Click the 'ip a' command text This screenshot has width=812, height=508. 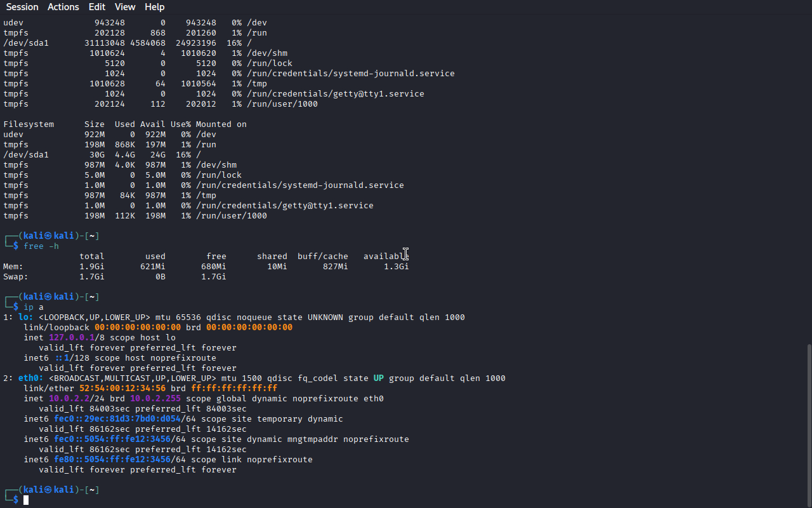[34, 307]
